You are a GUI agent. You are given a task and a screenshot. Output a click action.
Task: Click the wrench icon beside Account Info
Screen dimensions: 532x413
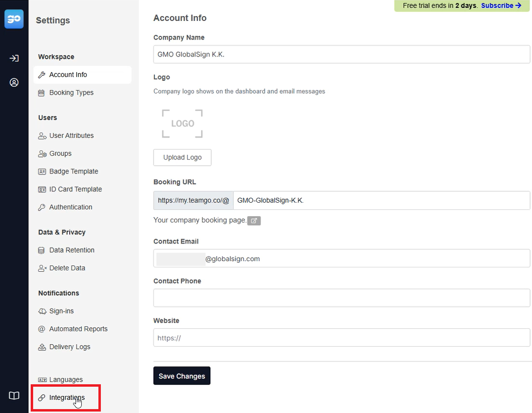pos(42,75)
